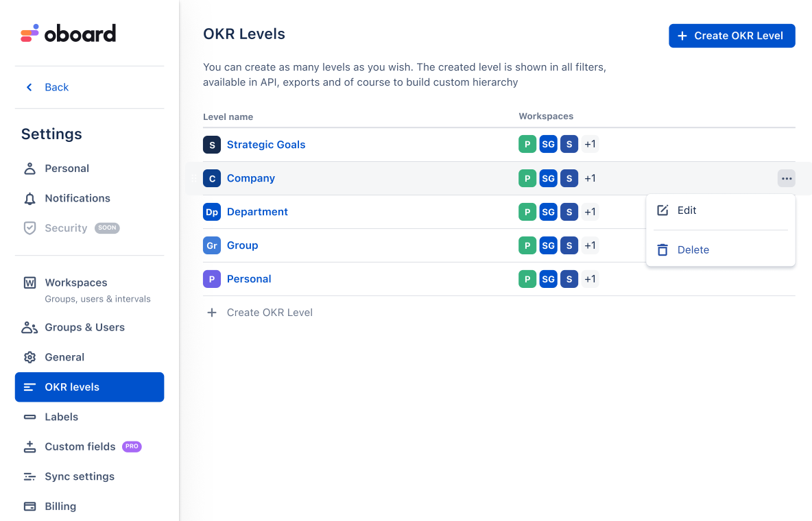Open Workspaces settings
The height and width of the screenshot is (521, 812).
pos(76,282)
